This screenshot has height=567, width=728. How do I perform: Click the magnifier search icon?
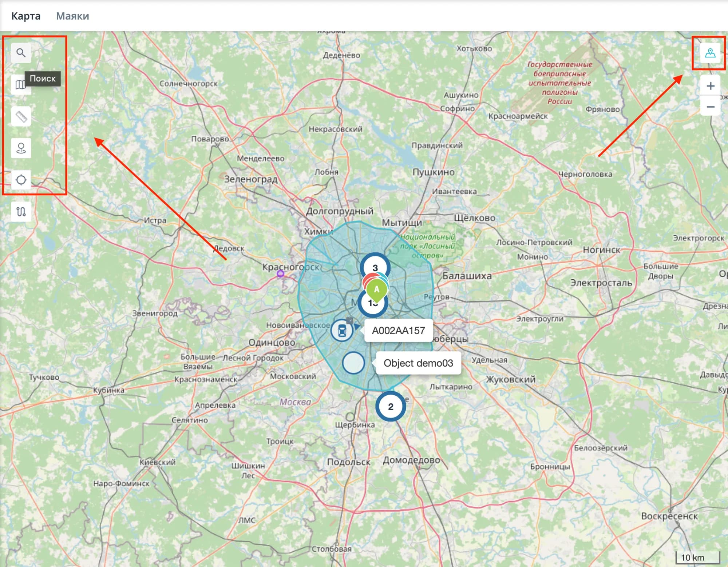click(21, 53)
